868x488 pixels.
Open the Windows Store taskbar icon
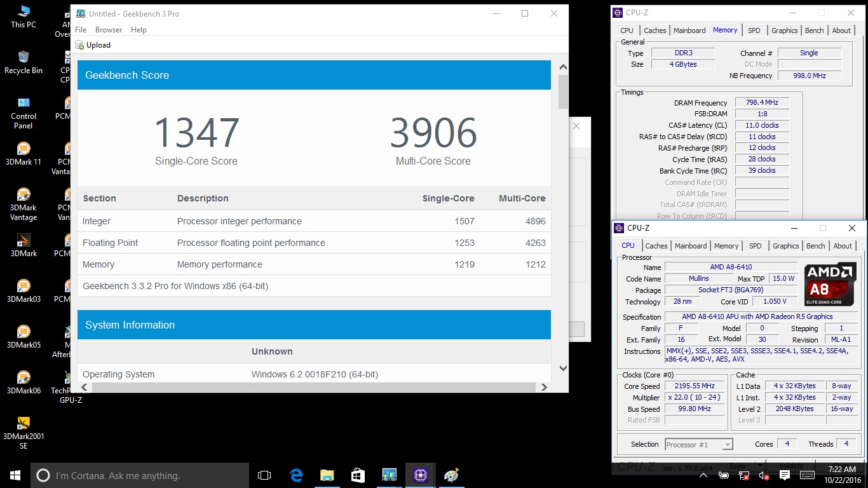pos(358,475)
